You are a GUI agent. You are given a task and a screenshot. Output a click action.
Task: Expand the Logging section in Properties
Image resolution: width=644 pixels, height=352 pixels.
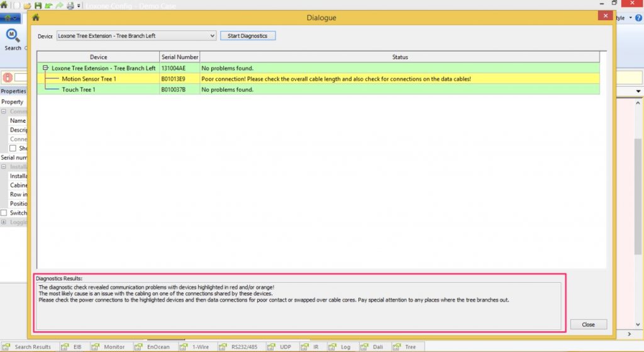point(4,222)
